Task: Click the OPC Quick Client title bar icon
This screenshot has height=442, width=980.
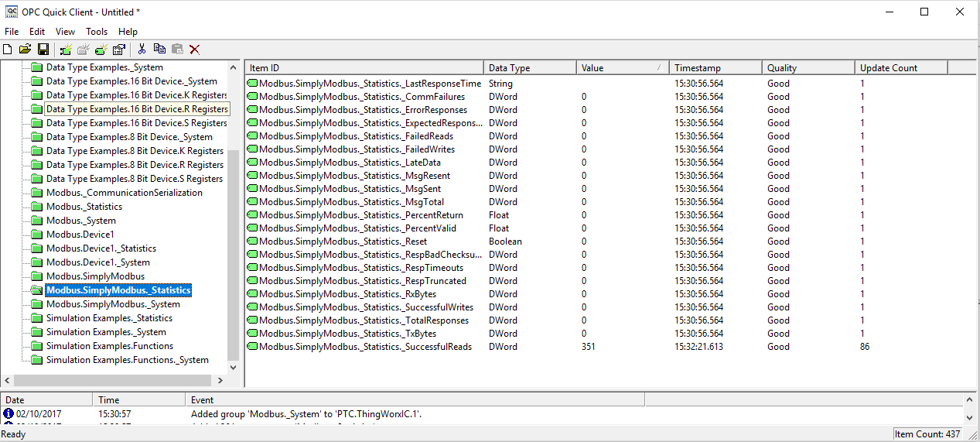Action: coord(12,12)
